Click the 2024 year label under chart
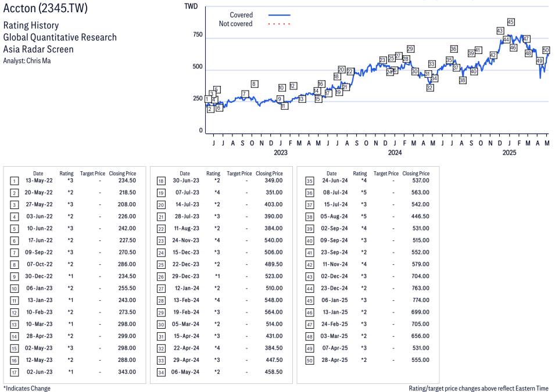Image resolution: width=555 pixels, height=392 pixels. coord(395,153)
